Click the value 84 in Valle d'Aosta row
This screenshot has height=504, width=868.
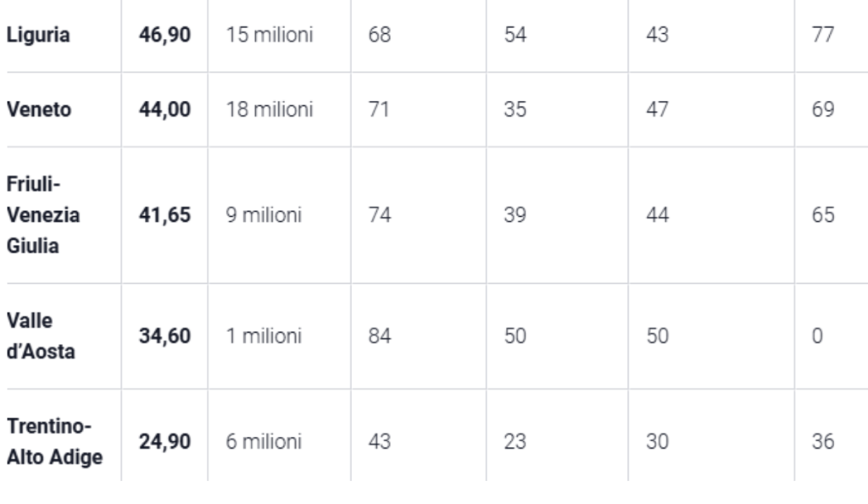380,336
